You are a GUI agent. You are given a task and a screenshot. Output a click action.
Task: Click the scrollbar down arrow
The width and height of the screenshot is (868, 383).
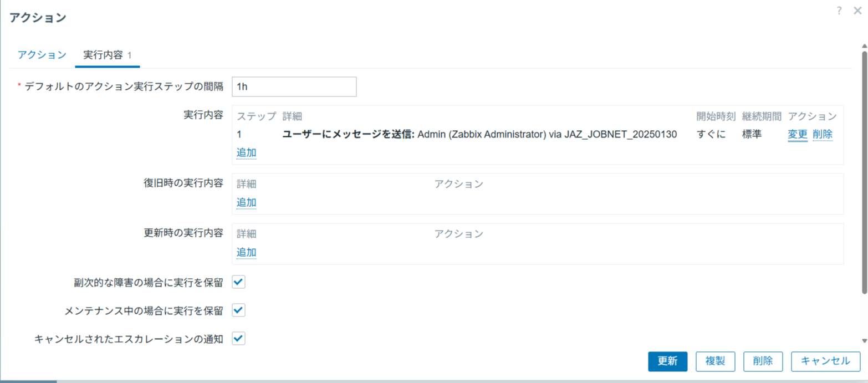coord(864,341)
